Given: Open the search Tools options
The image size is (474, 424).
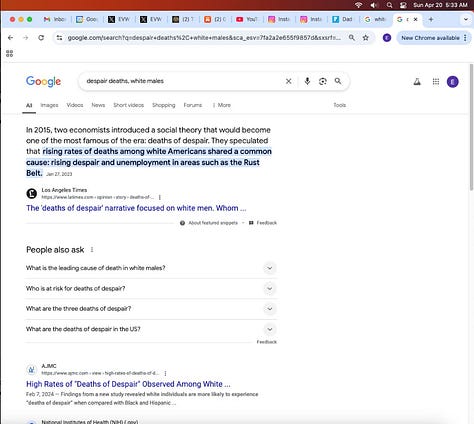Looking at the screenshot, I should (x=340, y=105).
